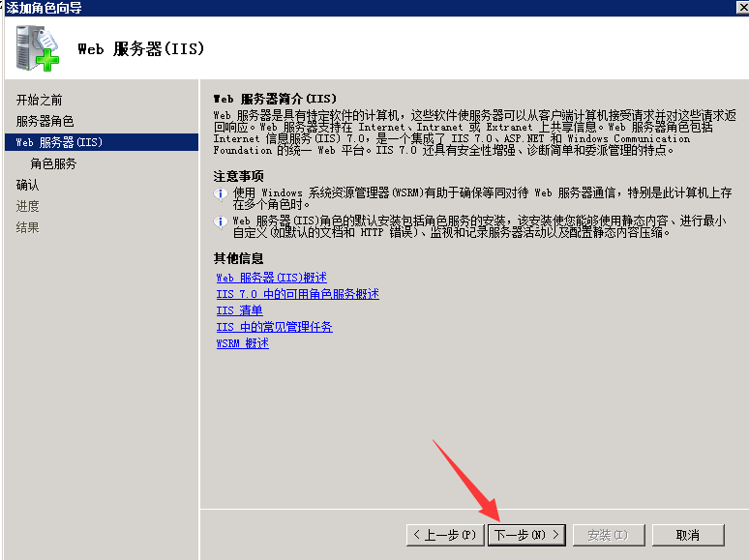Open the WSRM 概述 link
The image size is (749, 560).
pos(242,342)
